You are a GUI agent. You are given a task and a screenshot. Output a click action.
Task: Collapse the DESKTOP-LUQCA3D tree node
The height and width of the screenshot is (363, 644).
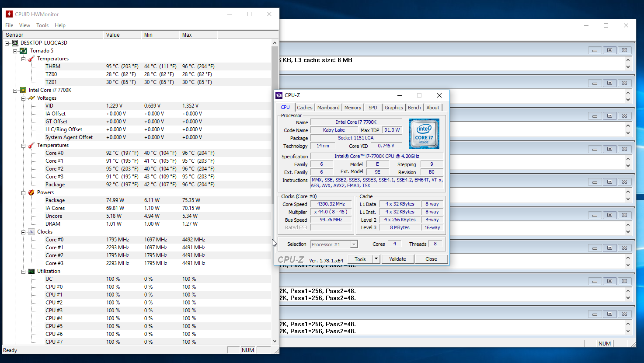click(7, 43)
